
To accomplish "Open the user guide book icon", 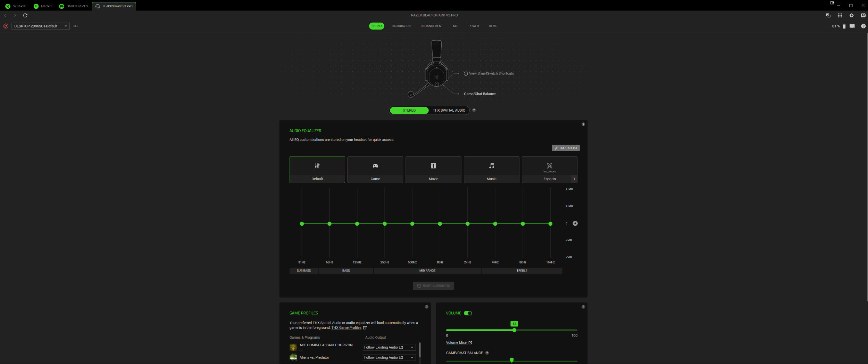I will click(852, 26).
